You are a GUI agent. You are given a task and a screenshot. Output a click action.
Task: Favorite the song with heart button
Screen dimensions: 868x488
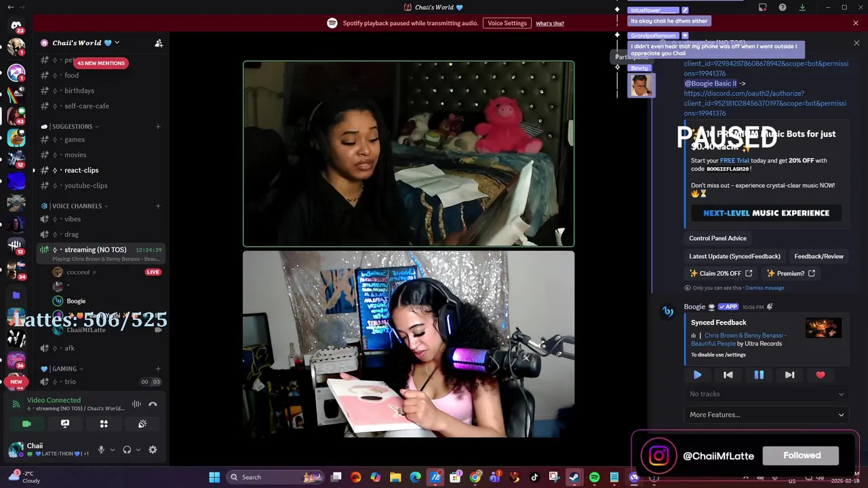[821, 375]
